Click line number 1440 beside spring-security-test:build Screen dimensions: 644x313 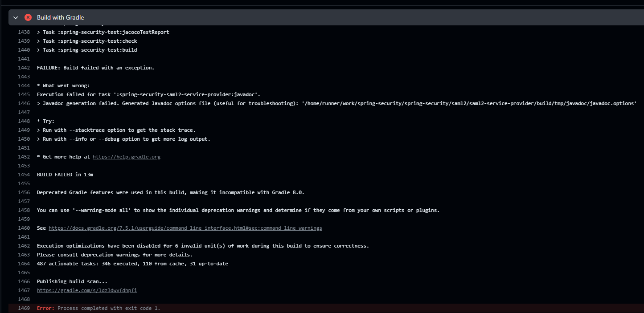pos(24,50)
